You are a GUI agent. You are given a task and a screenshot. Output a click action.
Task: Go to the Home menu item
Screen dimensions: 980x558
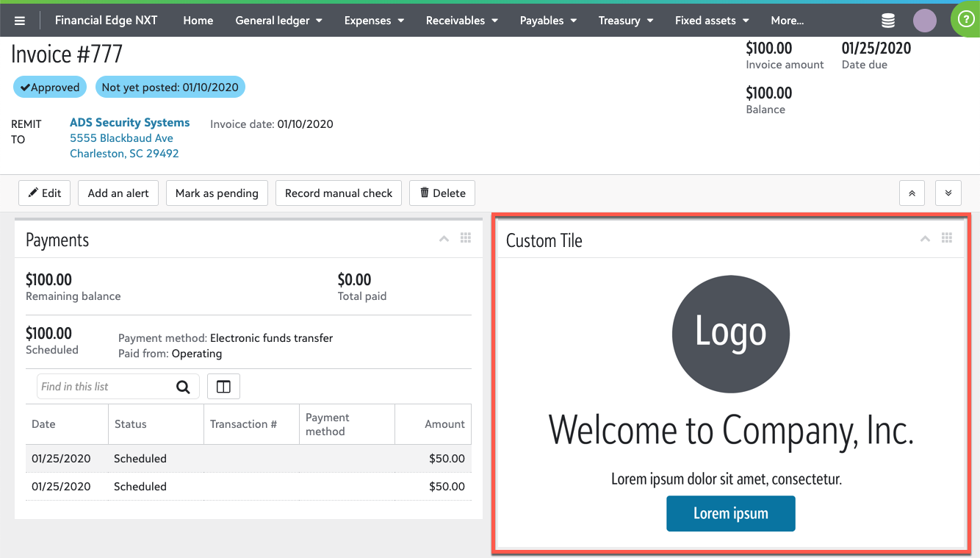point(198,21)
